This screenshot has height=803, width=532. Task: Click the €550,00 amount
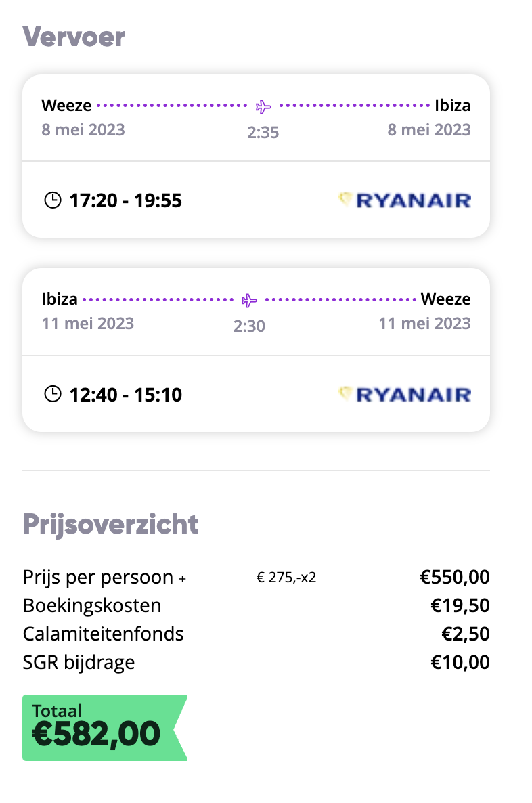(455, 577)
